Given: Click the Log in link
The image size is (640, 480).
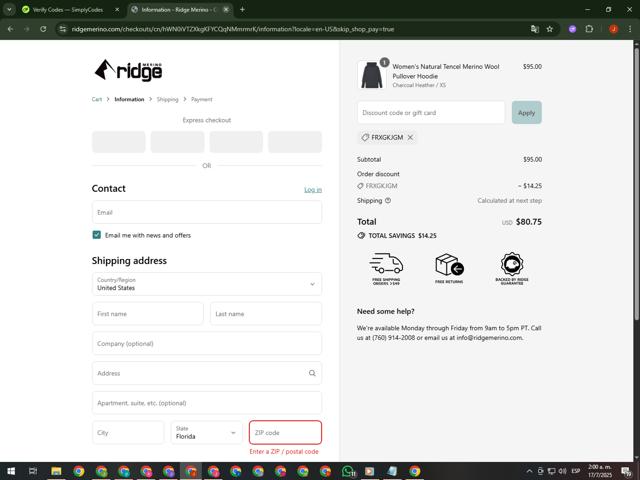Looking at the screenshot, I should 313,189.
